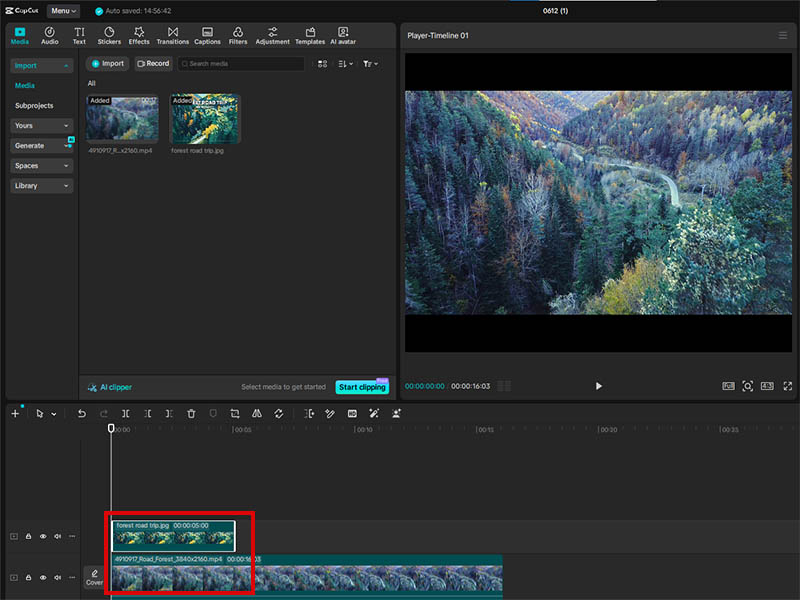Expand the Generate section
This screenshot has width=800, height=600.
click(x=41, y=146)
